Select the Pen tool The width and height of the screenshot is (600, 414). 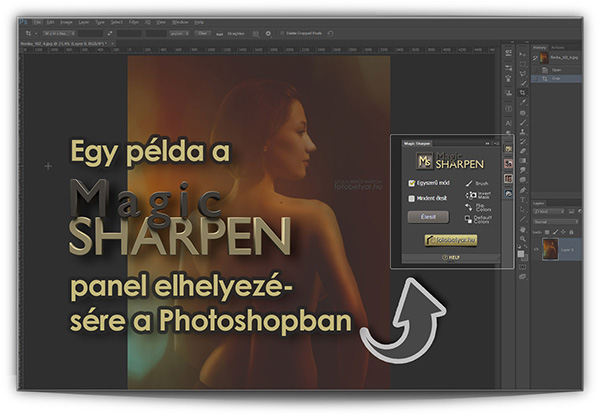coord(522,190)
